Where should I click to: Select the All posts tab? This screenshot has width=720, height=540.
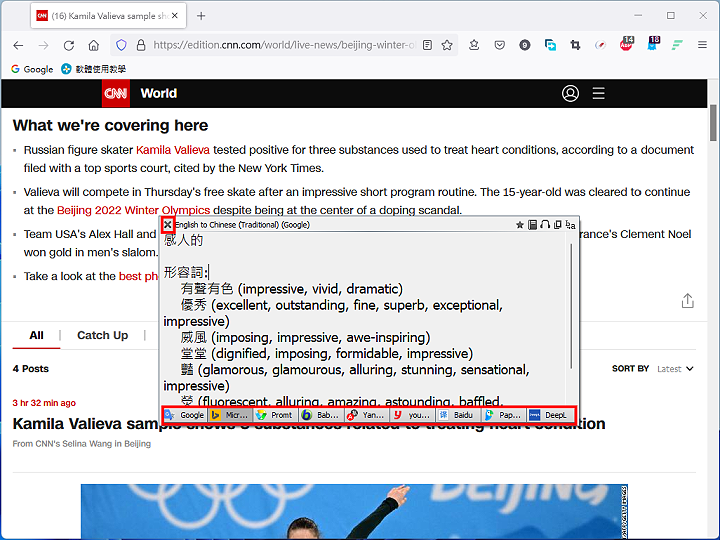(x=36, y=336)
